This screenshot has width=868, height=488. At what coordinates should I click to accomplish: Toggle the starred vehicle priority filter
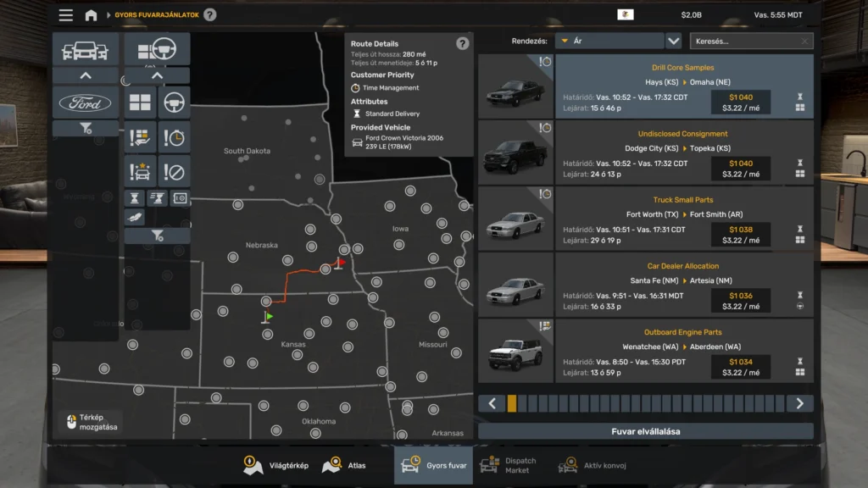140,172
